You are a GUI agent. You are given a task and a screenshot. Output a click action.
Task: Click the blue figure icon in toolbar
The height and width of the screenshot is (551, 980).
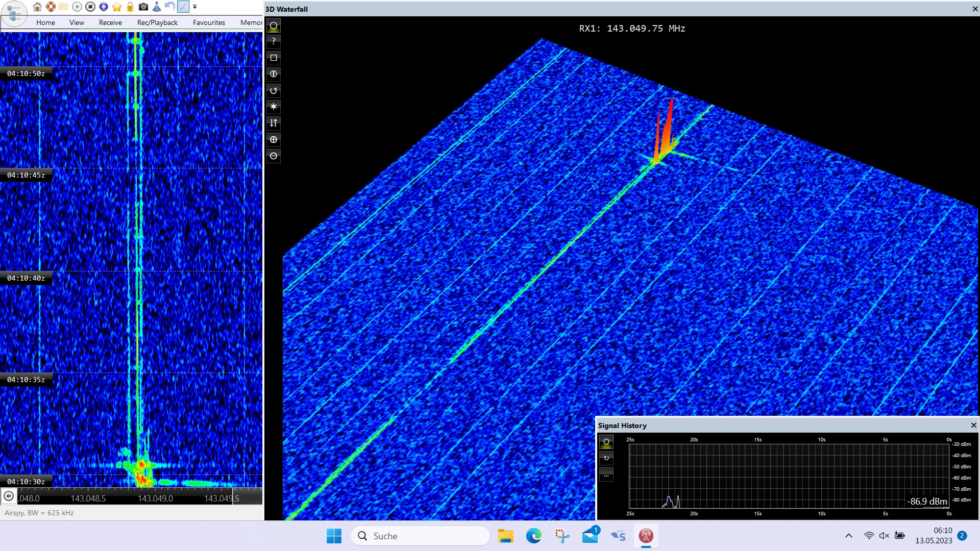click(x=157, y=7)
